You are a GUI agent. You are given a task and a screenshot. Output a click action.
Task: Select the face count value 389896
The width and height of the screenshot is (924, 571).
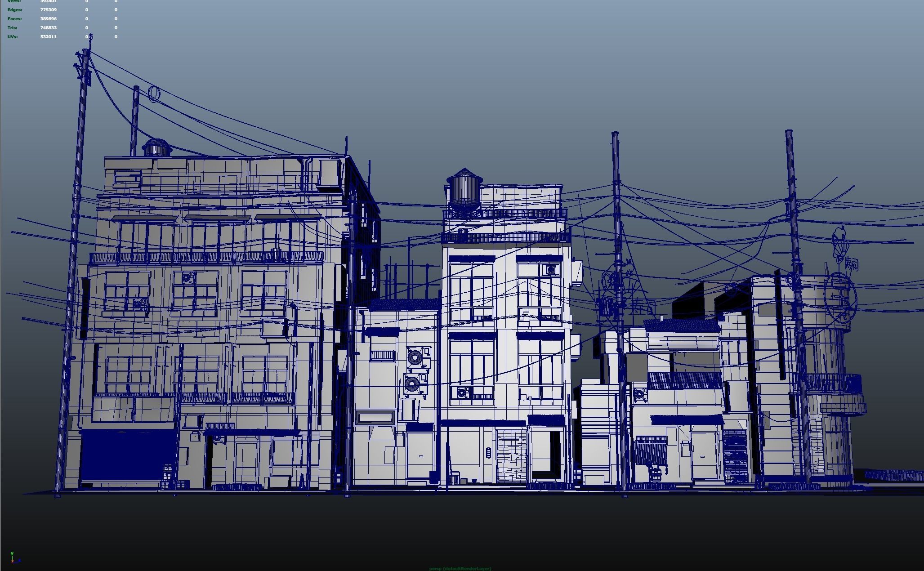pyautogui.click(x=49, y=19)
